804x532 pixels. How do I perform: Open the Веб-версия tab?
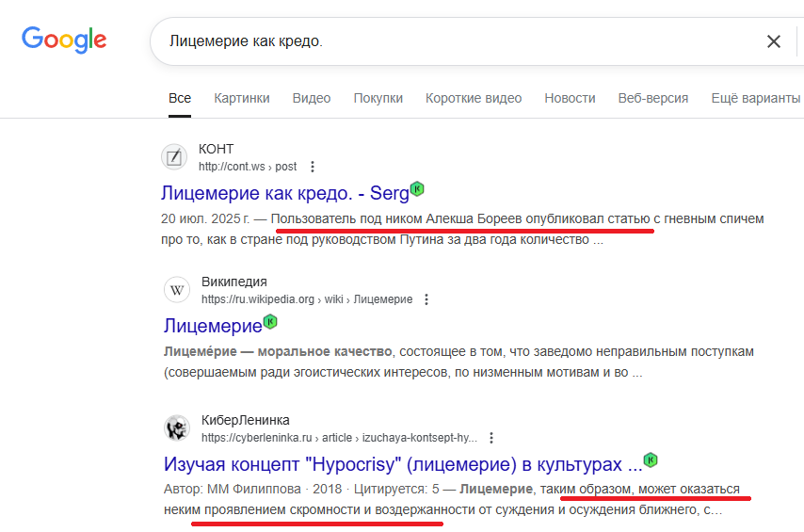coord(653,98)
